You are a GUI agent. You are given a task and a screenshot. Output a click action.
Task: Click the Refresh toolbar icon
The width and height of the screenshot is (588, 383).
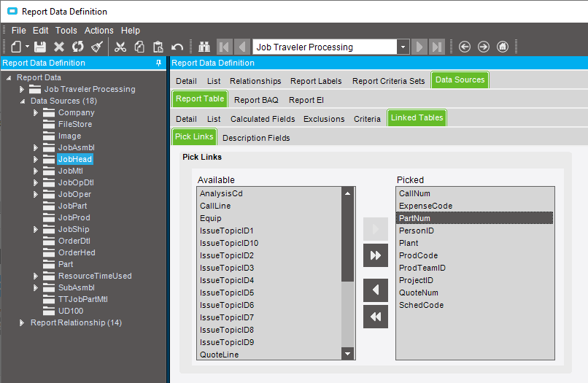(x=77, y=47)
